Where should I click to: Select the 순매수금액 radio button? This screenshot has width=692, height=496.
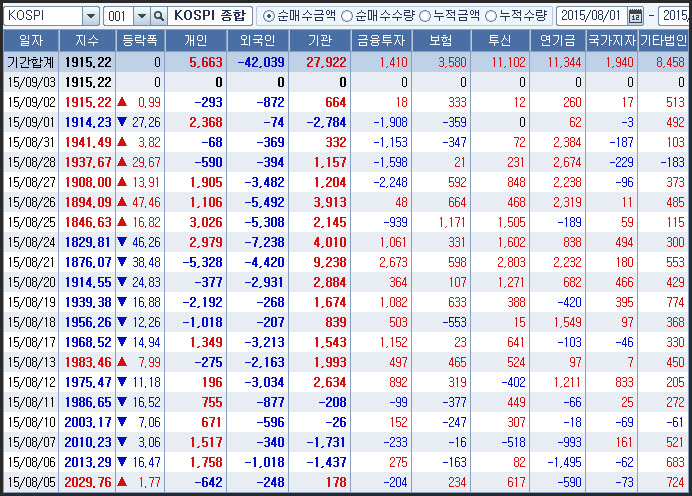[268, 16]
